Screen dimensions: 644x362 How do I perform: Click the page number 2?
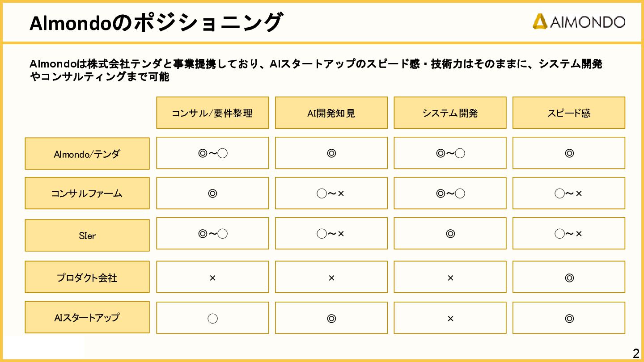[x=636, y=354]
